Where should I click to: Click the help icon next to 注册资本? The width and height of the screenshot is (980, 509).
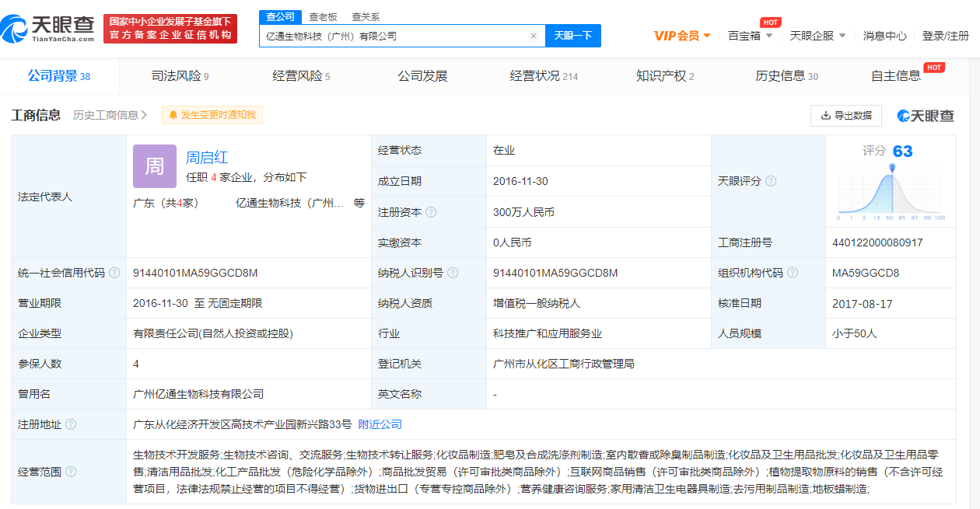[x=431, y=211]
